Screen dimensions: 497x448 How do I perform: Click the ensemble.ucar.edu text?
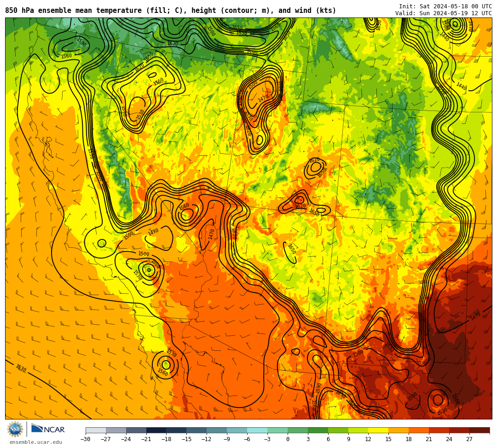[35, 442]
